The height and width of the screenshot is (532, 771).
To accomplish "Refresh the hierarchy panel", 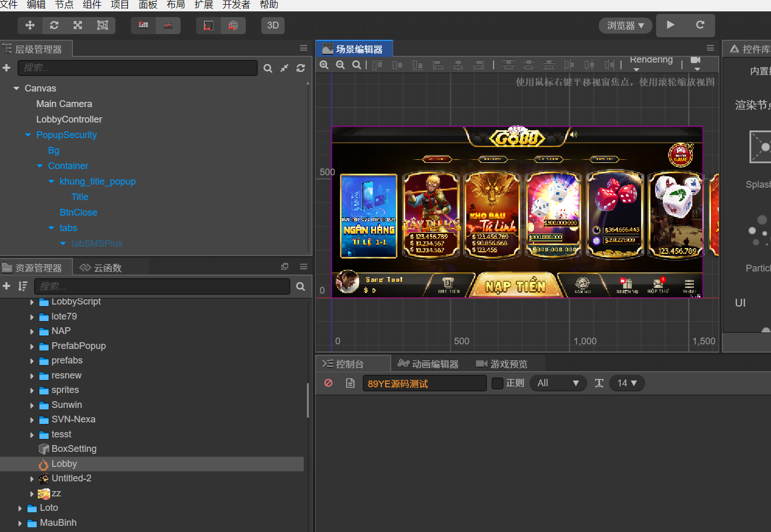I will point(301,68).
